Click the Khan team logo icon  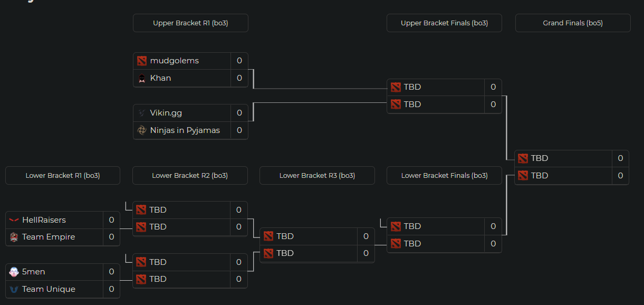[141, 78]
